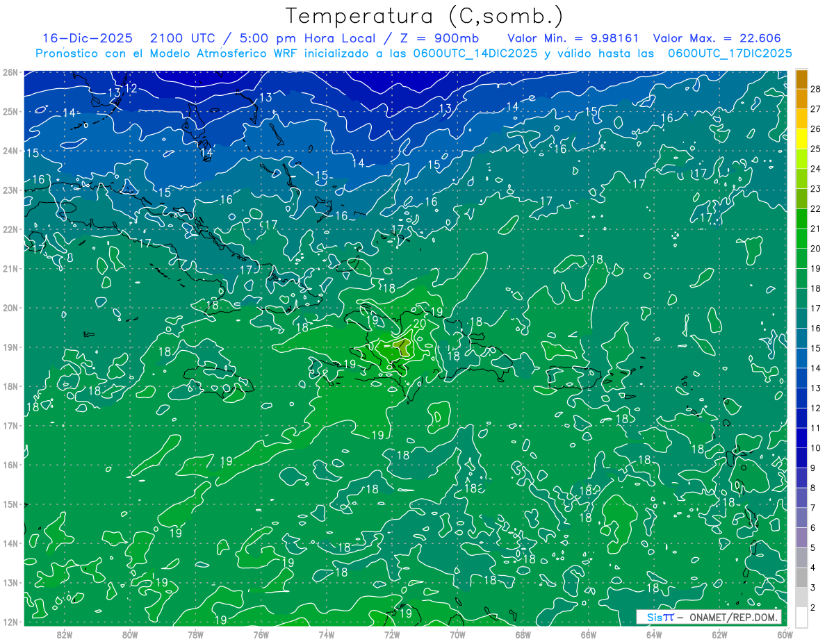Click the 'SisTT - ONAMET/REP.DOM.' credit box
834x644 pixels.
[709, 617]
